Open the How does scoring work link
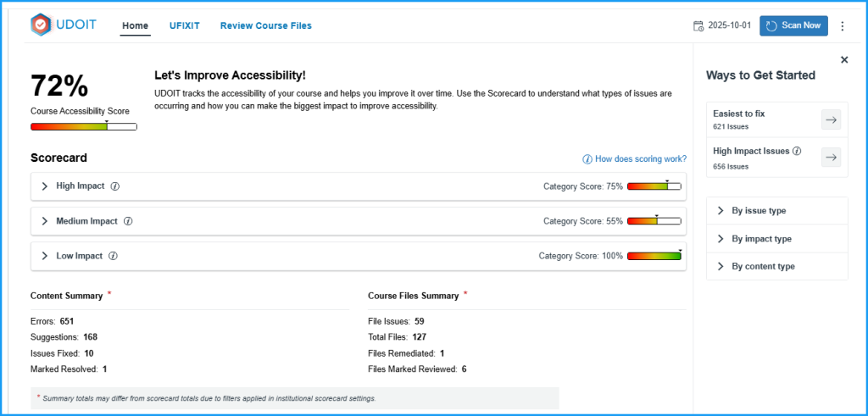Screen dimensions: 868x416 point(635,159)
